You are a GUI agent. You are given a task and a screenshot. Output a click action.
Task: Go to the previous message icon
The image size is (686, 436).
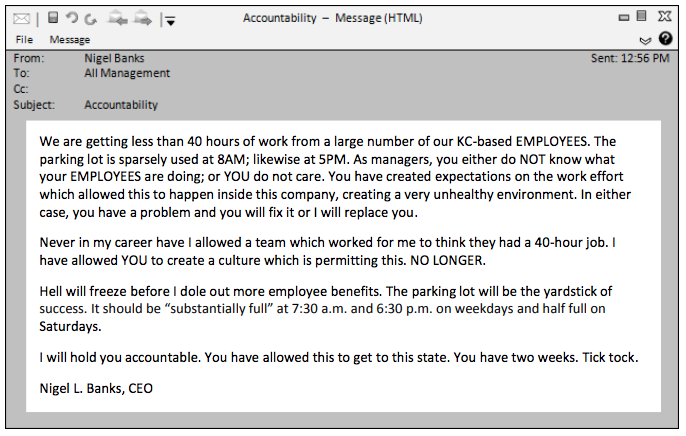tap(118, 18)
